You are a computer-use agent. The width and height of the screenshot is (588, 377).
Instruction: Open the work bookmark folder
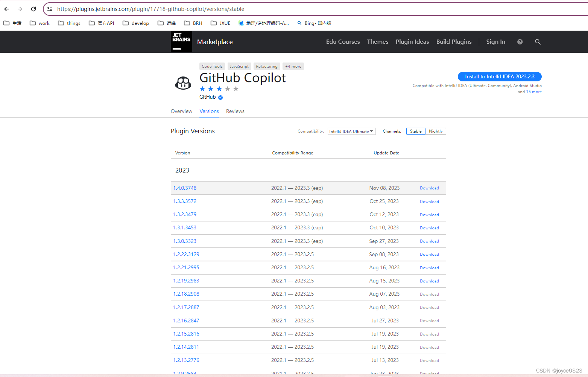point(40,23)
